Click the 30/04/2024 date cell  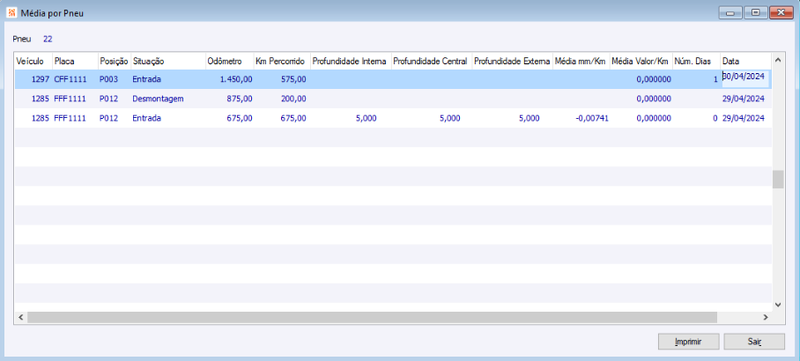pyautogui.click(x=745, y=79)
